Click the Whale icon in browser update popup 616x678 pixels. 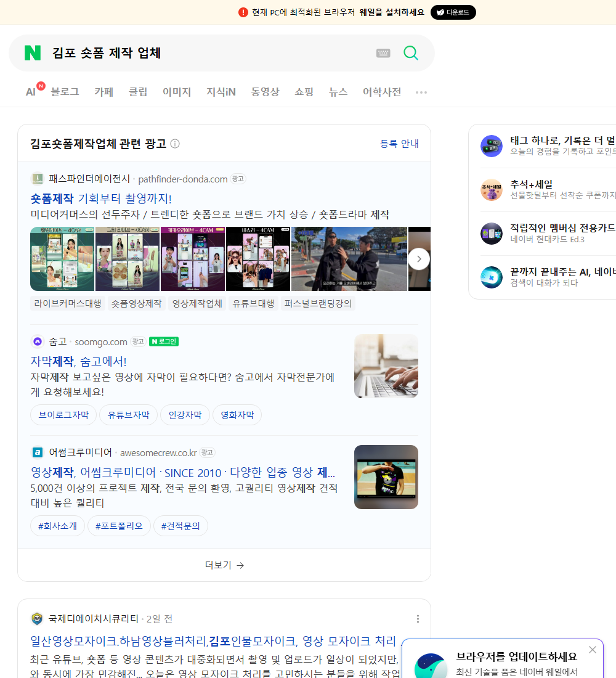431,666
